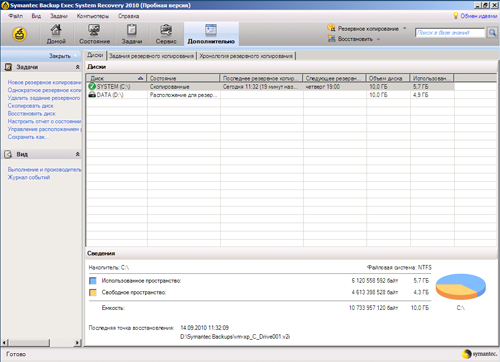Image resolution: width=500 pixels, height=362 pixels.
Task: Open the Журнал событий link
Action: tap(29, 177)
